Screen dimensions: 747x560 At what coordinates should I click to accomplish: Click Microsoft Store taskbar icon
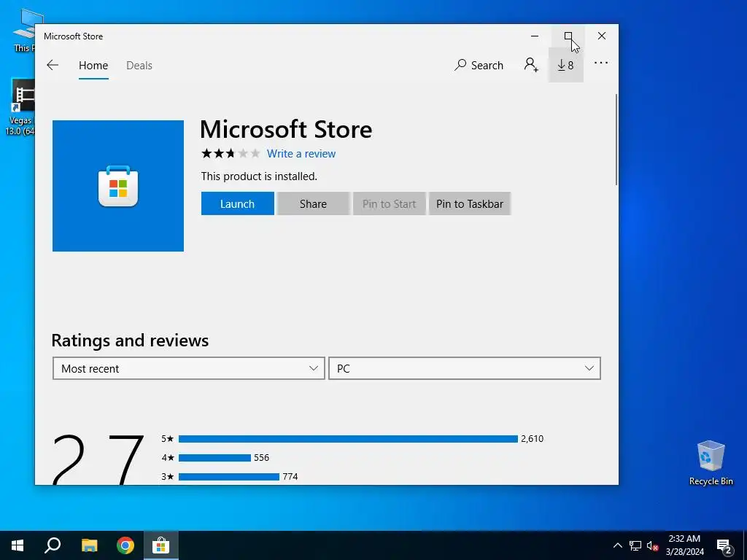[x=161, y=545]
